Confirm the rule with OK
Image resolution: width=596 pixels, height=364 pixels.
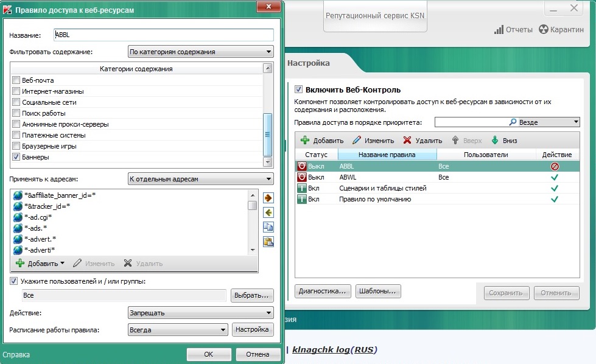(209, 354)
